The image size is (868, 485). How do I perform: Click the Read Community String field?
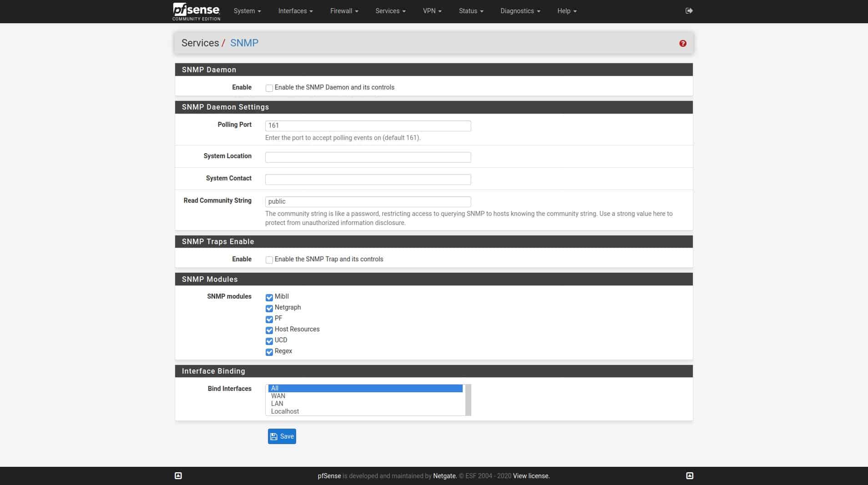tap(368, 201)
